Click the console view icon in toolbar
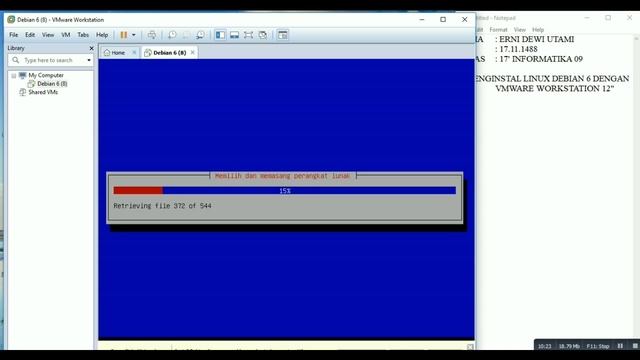640x360 pixels. click(282, 35)
